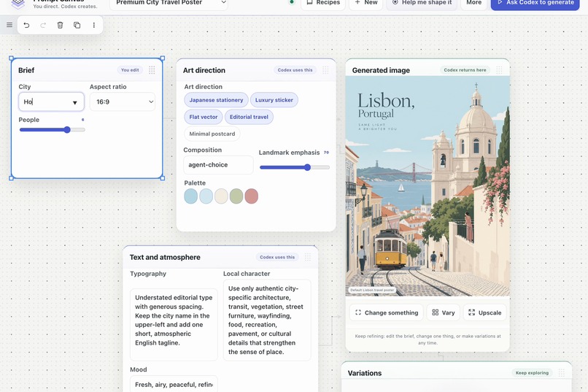Grab the Text and atmosphere drag handle
Image resolution: width=588 pixels, height=392 pixels.
tap(308, 257)
